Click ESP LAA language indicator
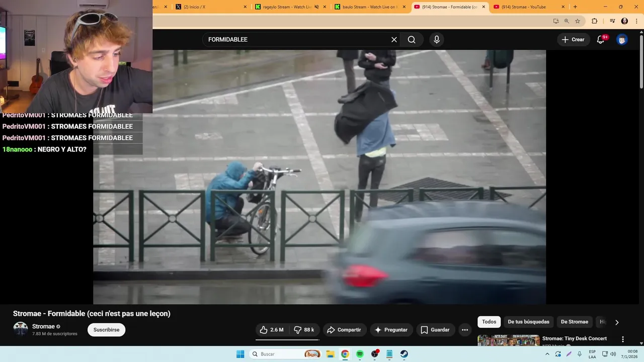 tap(592, 354)
